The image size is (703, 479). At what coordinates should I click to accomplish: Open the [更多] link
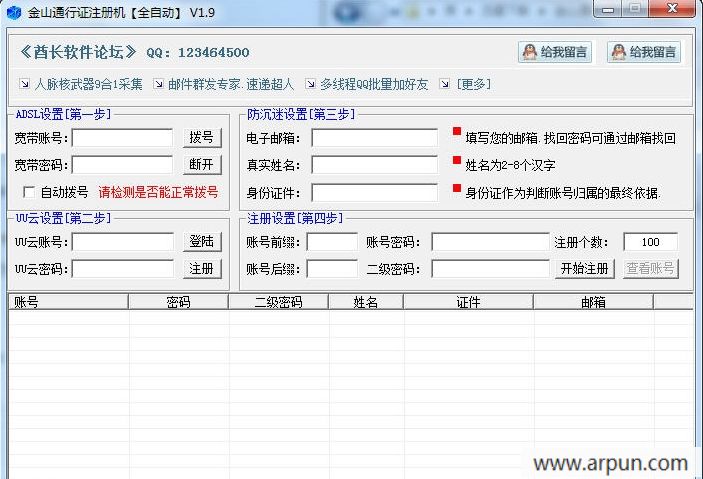click(x=473, y=84)
